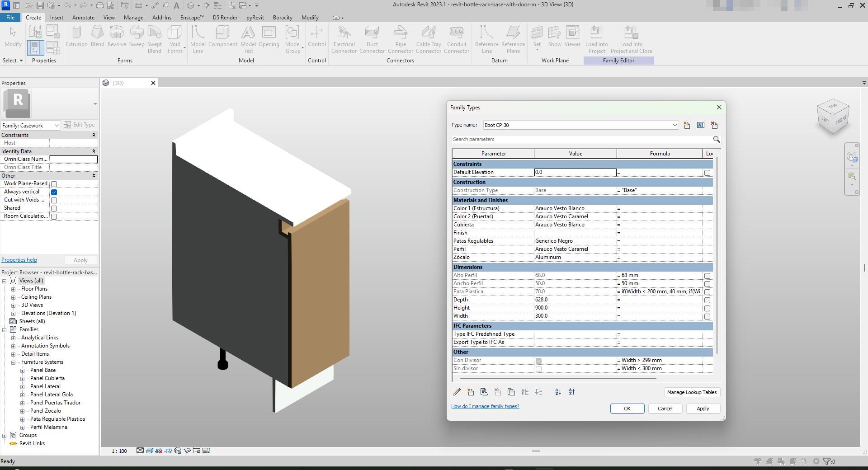Viewport: 868px width, 470px height.
Task: Toggle the Room Calculation Point checkbox
Action: click(x=54, y=216)
